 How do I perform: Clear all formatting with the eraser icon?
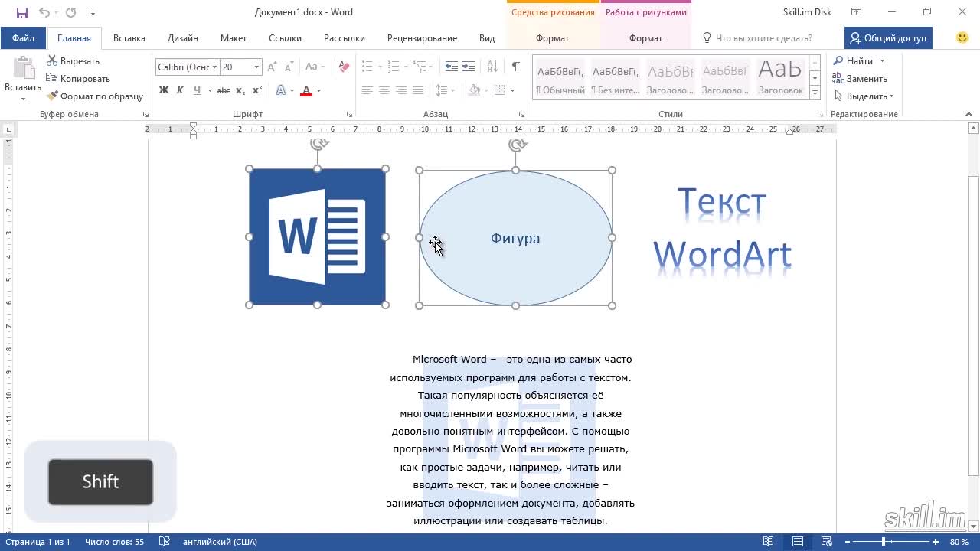click(344, 67)
